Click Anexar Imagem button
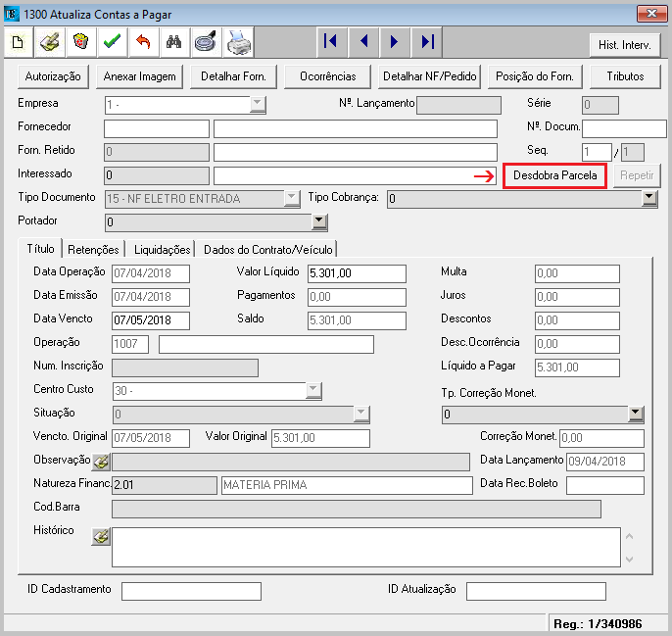 [x=139, y=76]
